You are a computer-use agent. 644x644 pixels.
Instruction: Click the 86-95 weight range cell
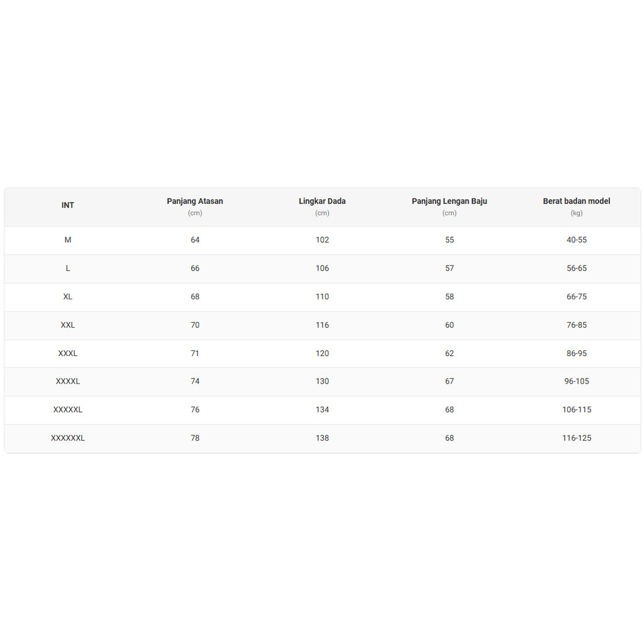click(576, 353)
